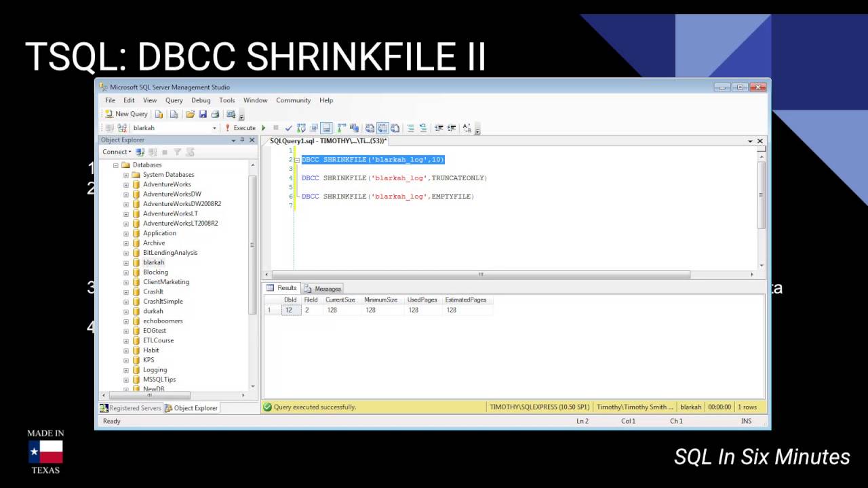868x488 pixels.
Task: Open the Object Explorer window position dropdown arrow
Action: click(x=233, y=140)
